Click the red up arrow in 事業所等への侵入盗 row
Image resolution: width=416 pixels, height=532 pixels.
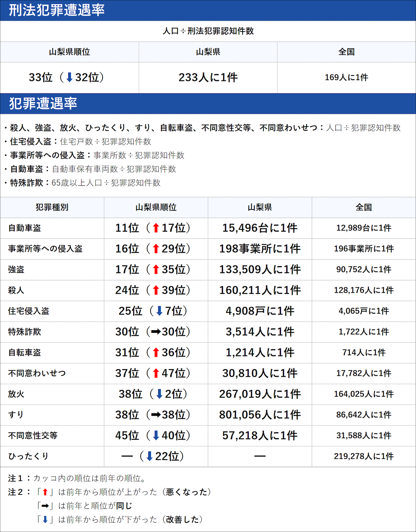[x=156, y=249]
